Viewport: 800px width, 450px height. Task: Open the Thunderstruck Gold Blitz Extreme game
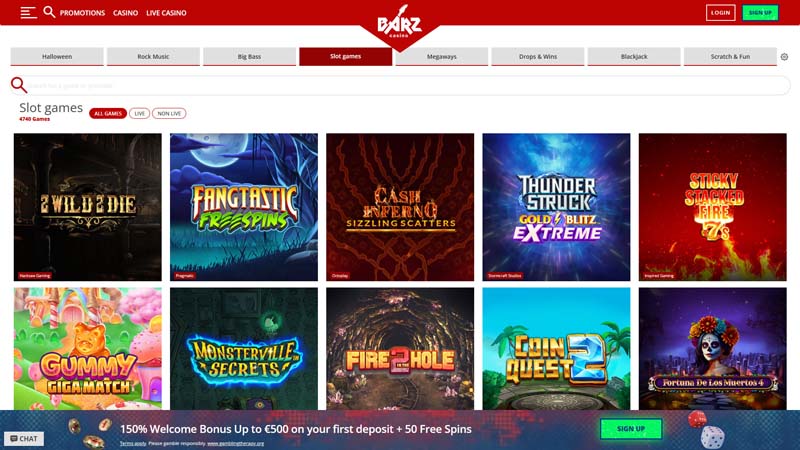pyautogui.click(x=556, y=207)
